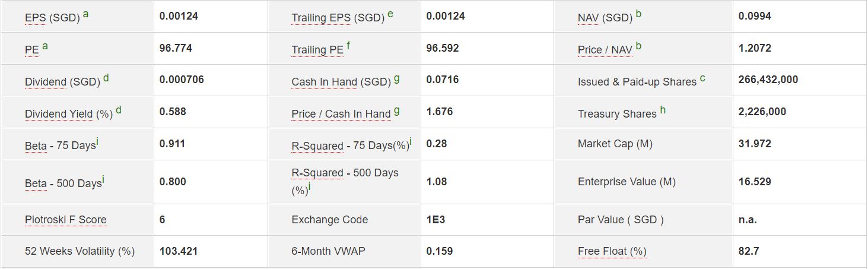This screenshot has width=868, height=269.
Task: Click the EPS (SGD) label
Action: (x=52, y=18)
